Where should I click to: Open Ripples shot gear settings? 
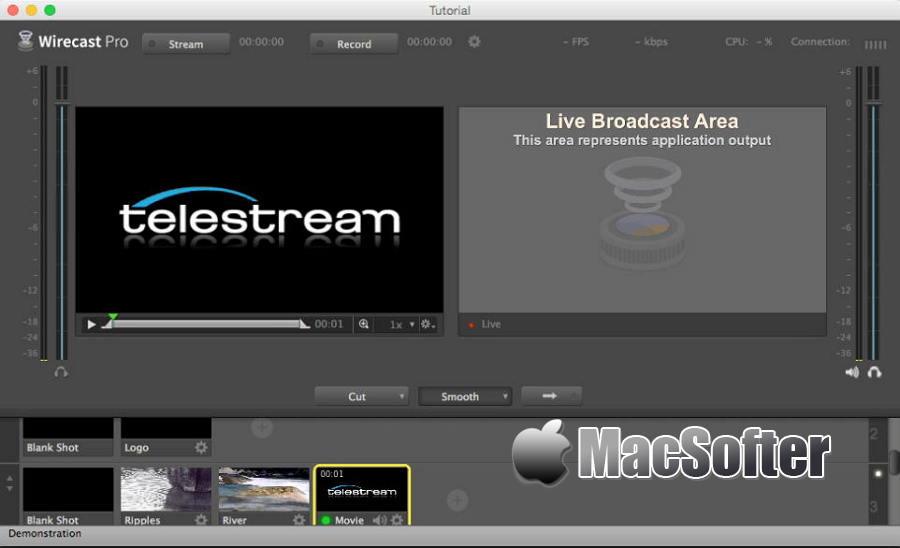click(x=201, y=520)
